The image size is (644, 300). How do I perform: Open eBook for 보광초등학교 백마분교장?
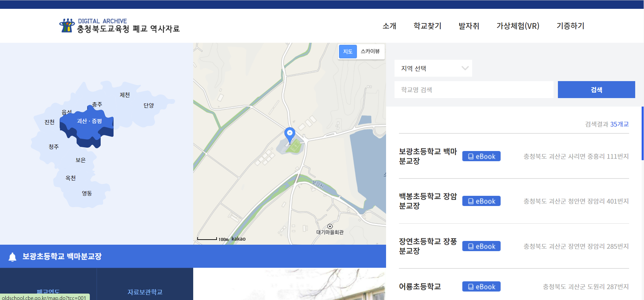[481, 156]
